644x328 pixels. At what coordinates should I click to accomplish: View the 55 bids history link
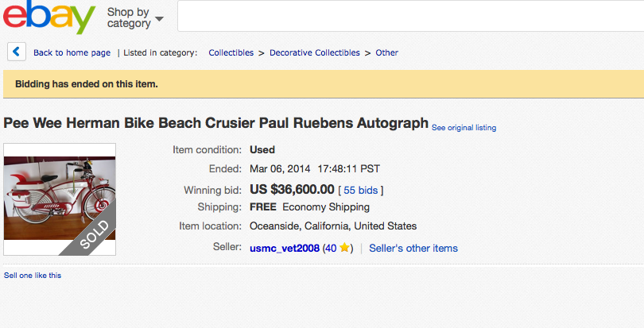tap(361, 190)
